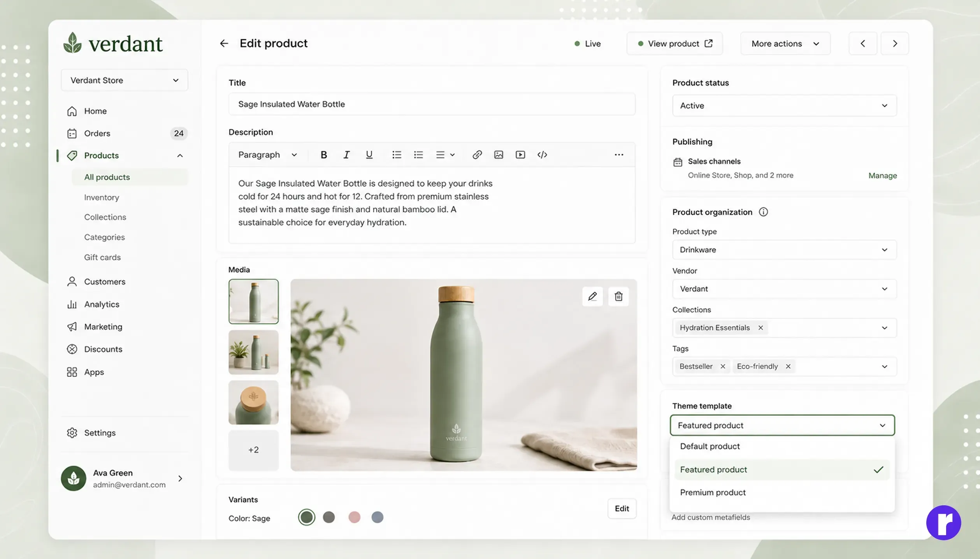Remove the Eco-friendly tag

coord(788,366)
